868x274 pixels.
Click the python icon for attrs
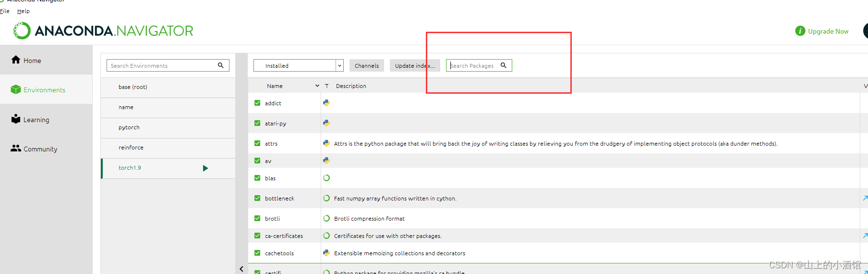(326, 143)
